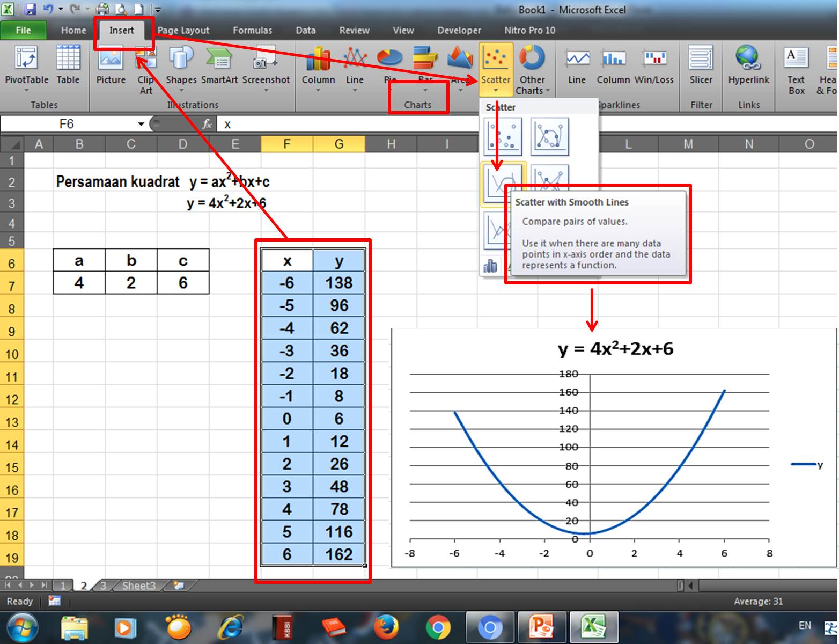Save the workbook from Quick Access
Screen dimensions: 839x644
click(30, 9)
